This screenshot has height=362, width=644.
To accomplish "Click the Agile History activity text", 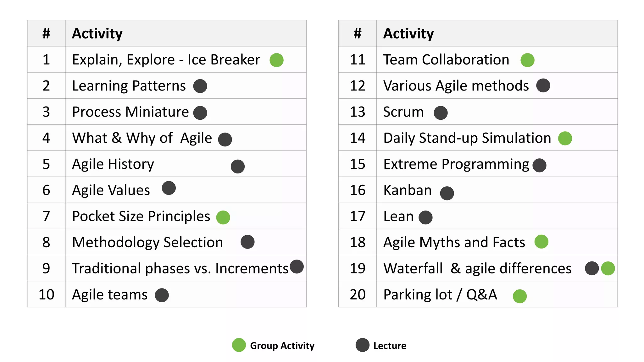I will [113, 164].
